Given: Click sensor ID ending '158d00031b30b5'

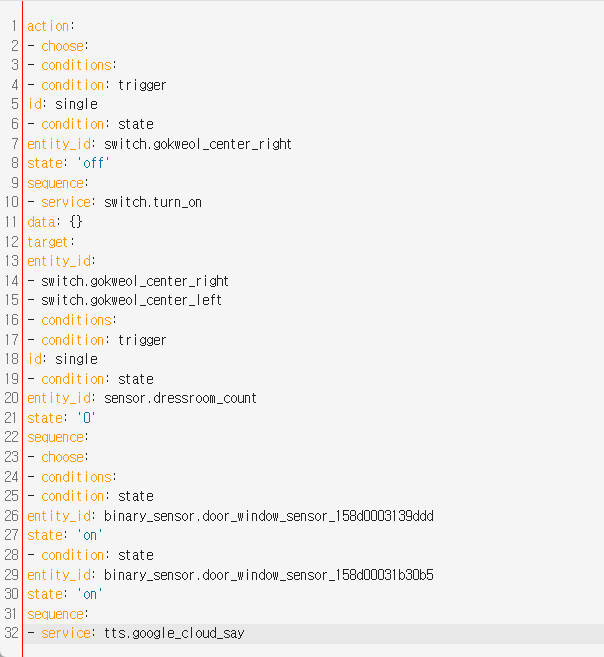Looking at the screenshot, I should click(x=269, y=575).
